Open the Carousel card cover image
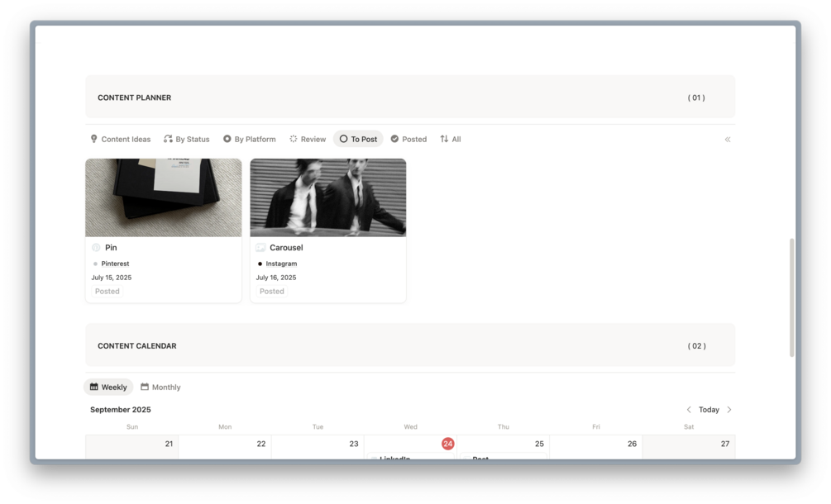 coord(328,197)
